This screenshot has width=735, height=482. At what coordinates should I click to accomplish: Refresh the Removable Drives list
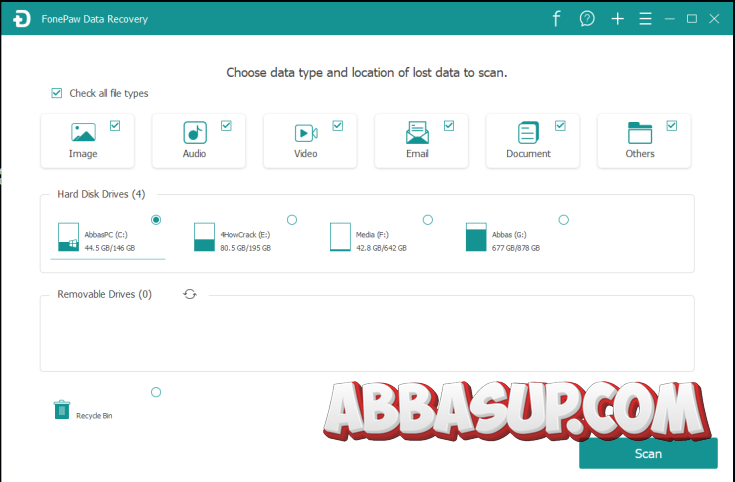pos(190,294)
